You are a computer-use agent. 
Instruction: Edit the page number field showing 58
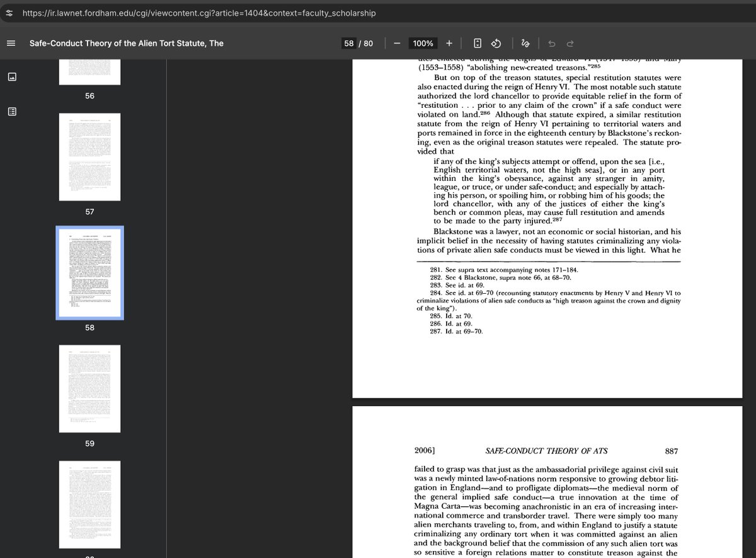click(349, 44)
